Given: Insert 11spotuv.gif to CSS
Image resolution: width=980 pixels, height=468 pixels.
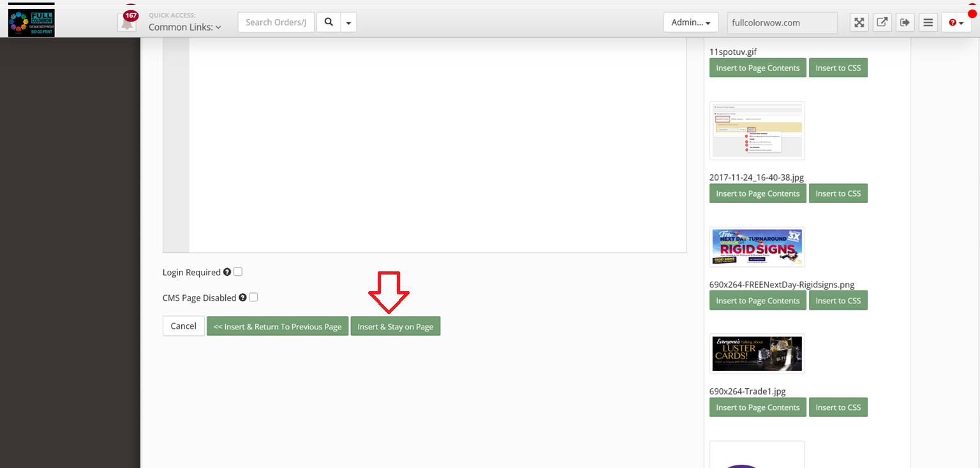Looking at the screenshot, I should click(838, 68).
